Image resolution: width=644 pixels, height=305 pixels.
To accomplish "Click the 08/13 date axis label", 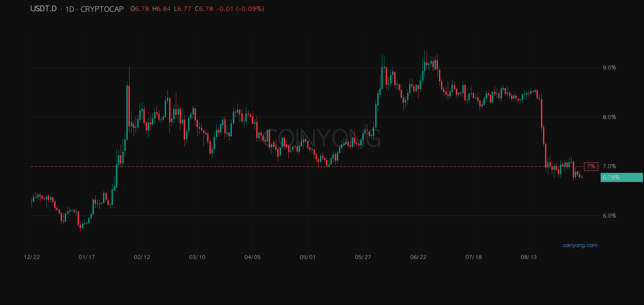I will pos(529,257).
